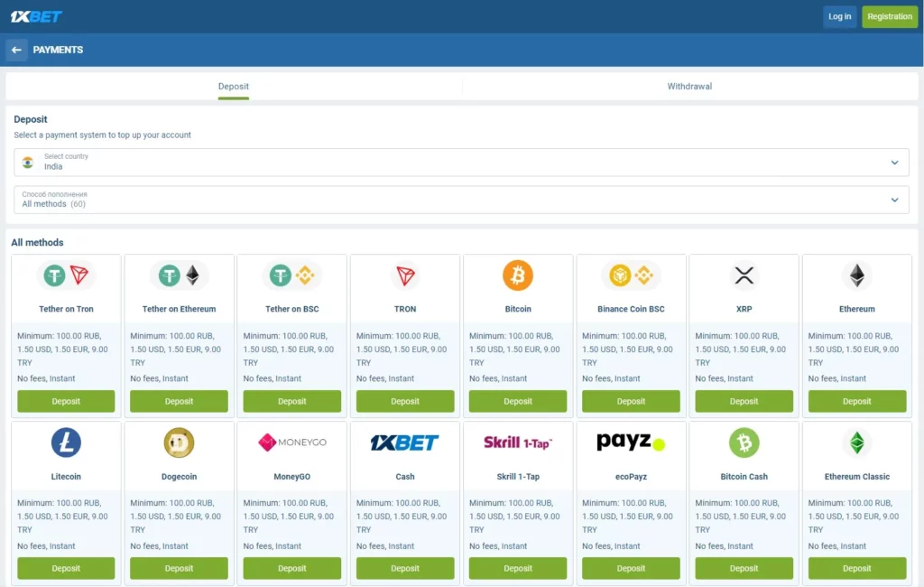Click the Litecoin icon

[x=65, y=443]
